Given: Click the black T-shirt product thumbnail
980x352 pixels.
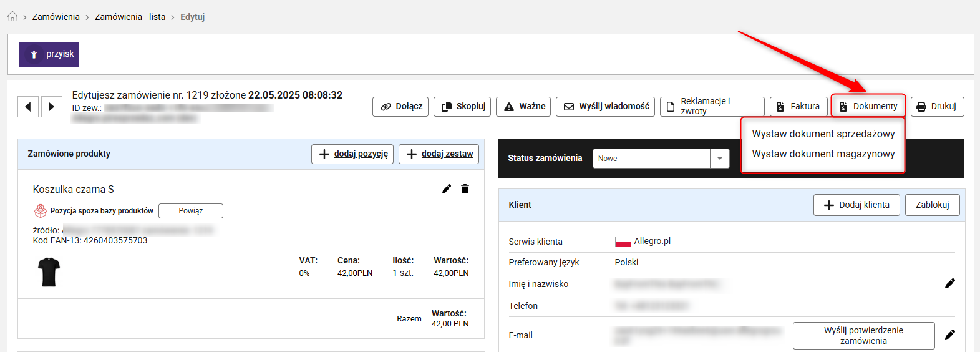Looking at the screenshot, I should click(49, 273).
